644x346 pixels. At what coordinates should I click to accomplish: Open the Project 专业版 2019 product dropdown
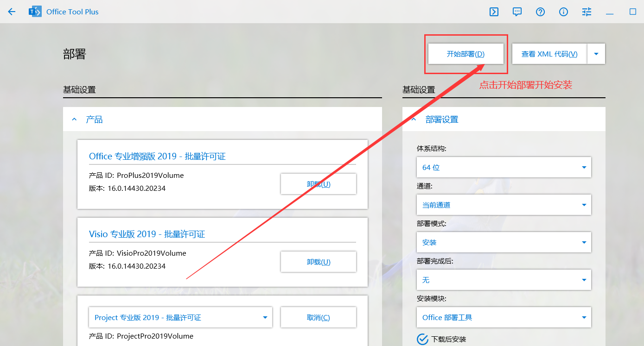coord(180,317)
